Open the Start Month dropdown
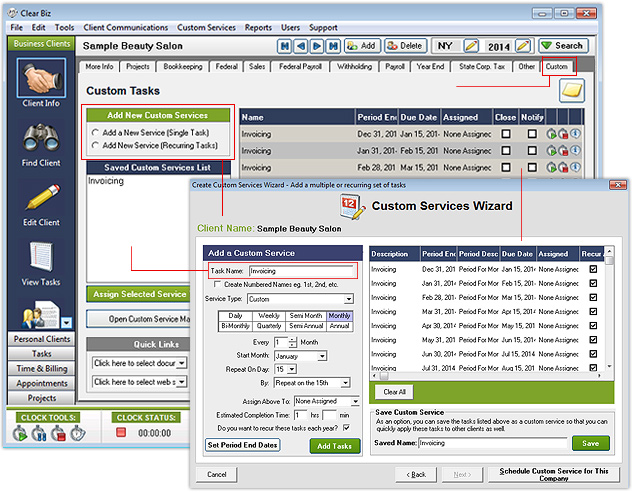Screen dimensions: 635x492 point(322,356)
